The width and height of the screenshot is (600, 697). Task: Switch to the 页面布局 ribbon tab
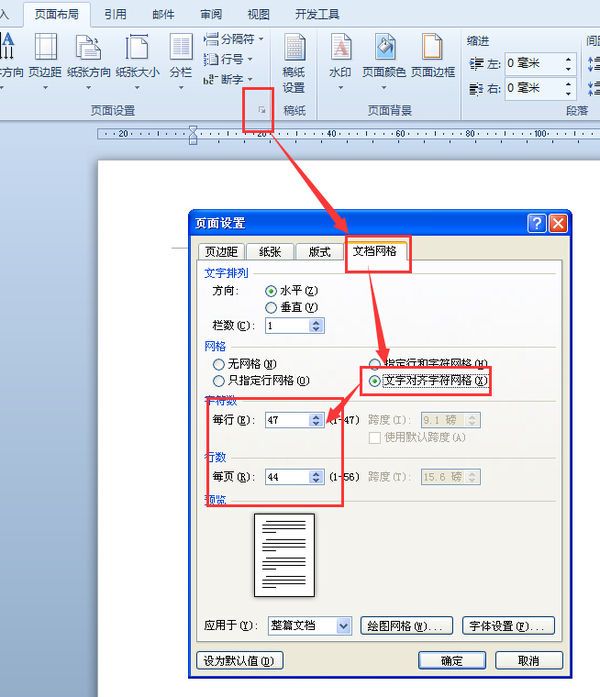[56, 14]
